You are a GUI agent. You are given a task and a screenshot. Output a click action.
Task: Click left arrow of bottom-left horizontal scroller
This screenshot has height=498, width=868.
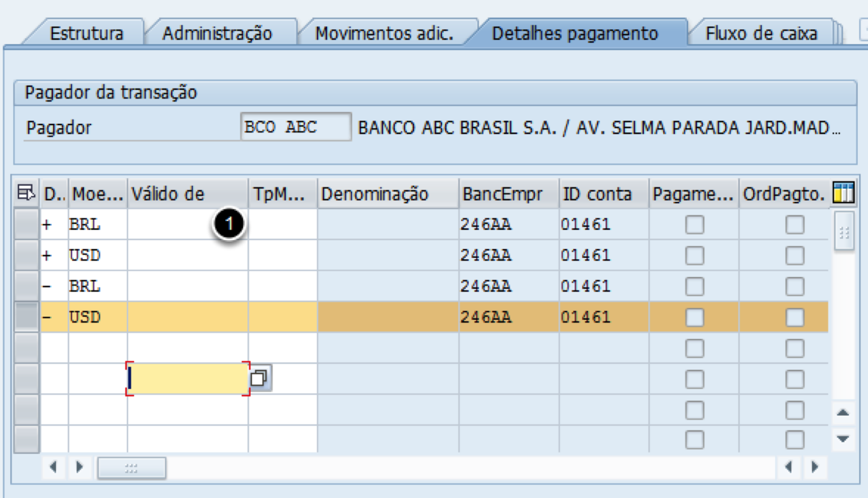click(x=53, y=467)
